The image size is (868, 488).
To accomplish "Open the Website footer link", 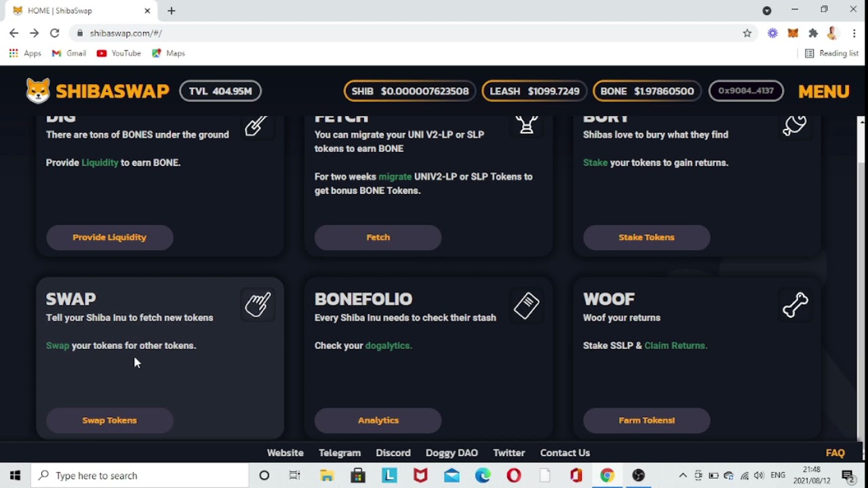I will click(x=285, y=453).
